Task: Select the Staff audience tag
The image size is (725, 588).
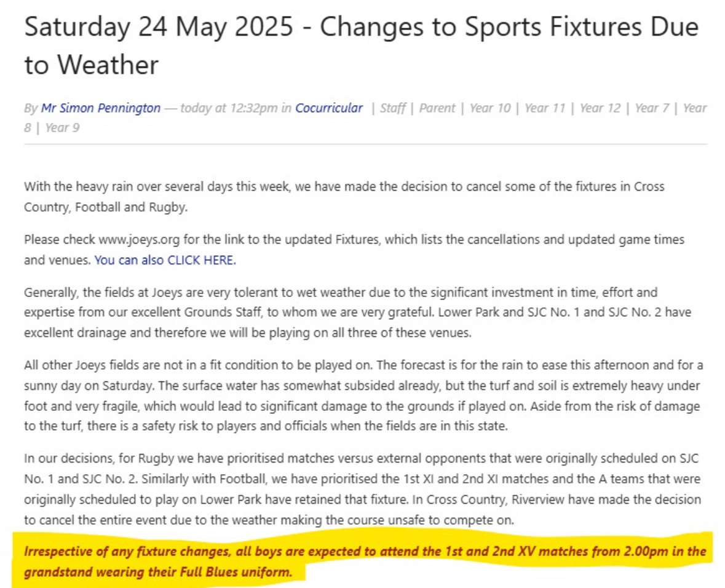Action: point(392,108)
